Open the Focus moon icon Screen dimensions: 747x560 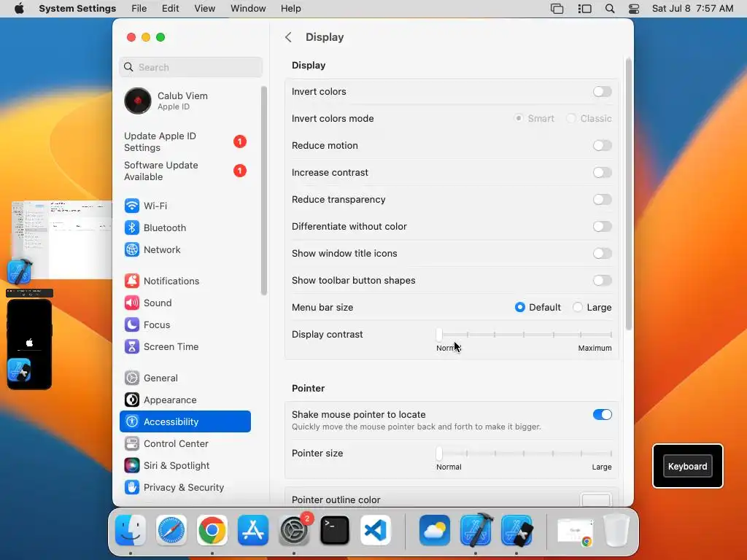click(131, 324)
